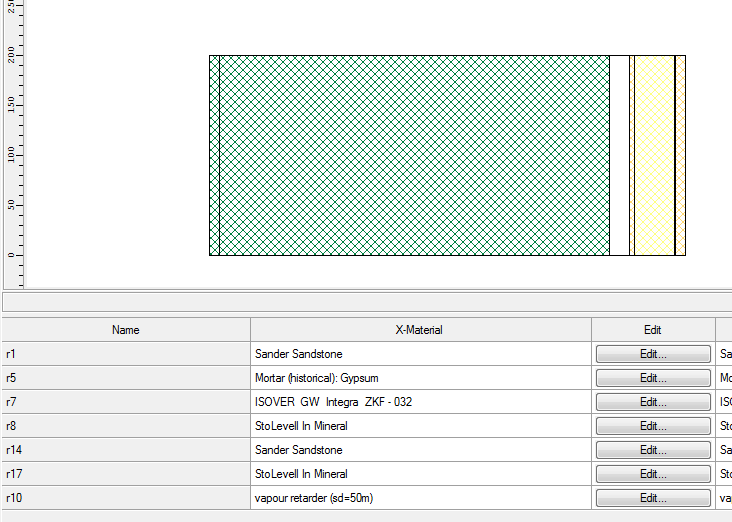The image size is (732, 522).
Task: Select the yellow hatched layer in the drawing
Action: coord(654,155)
